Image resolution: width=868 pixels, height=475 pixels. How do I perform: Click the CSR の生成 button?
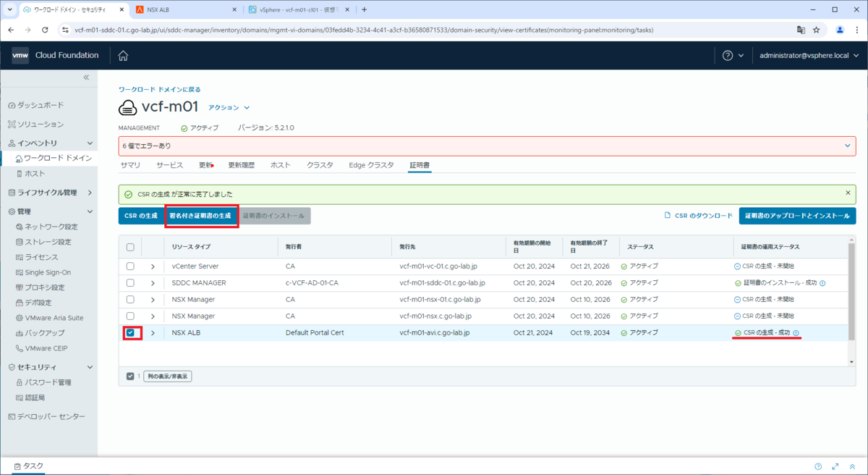[140, 216]
